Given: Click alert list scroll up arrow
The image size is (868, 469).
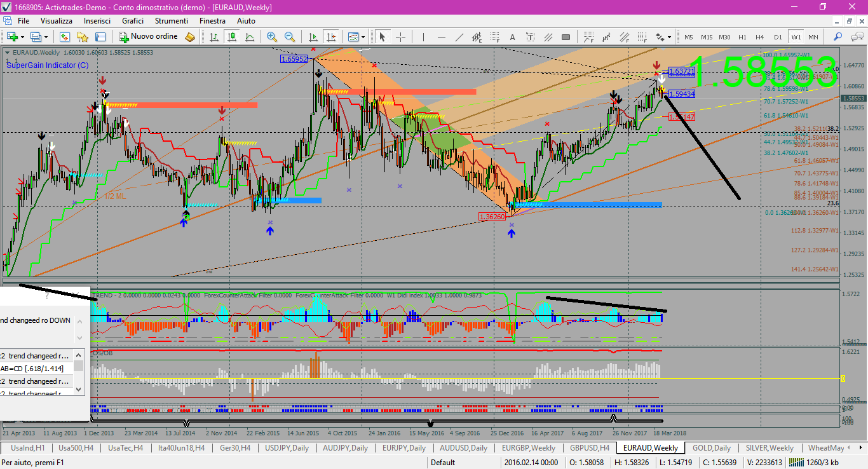Looking at the screenshot, I should point(79,356).
